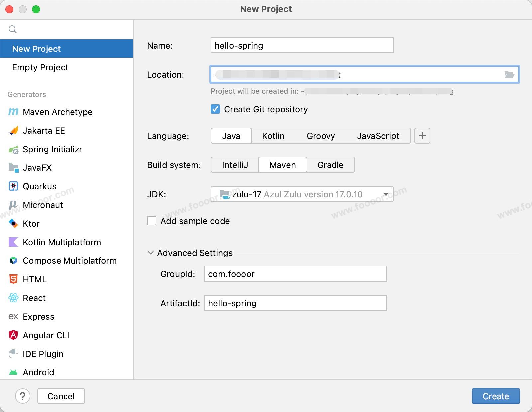532x412 pixels.
Task: Enable the Add sample code checkbox
Action: click(152, 221)
